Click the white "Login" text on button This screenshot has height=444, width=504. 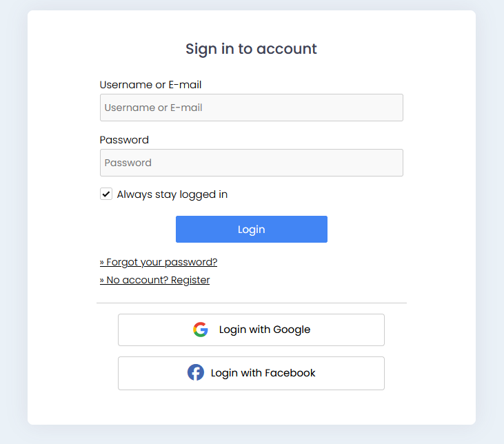[251, 230]
